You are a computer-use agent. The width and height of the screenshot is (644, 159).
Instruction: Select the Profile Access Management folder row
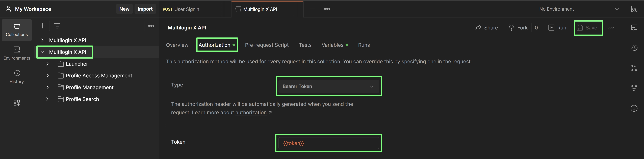tap(96, 76)
